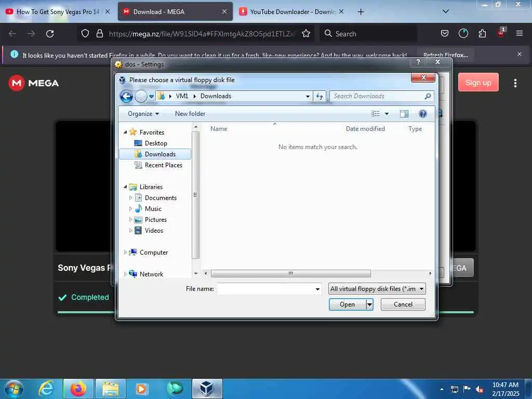Dismiss the Firefox notification bar
This screenshot has width=532, height=399.
point(519,54)
